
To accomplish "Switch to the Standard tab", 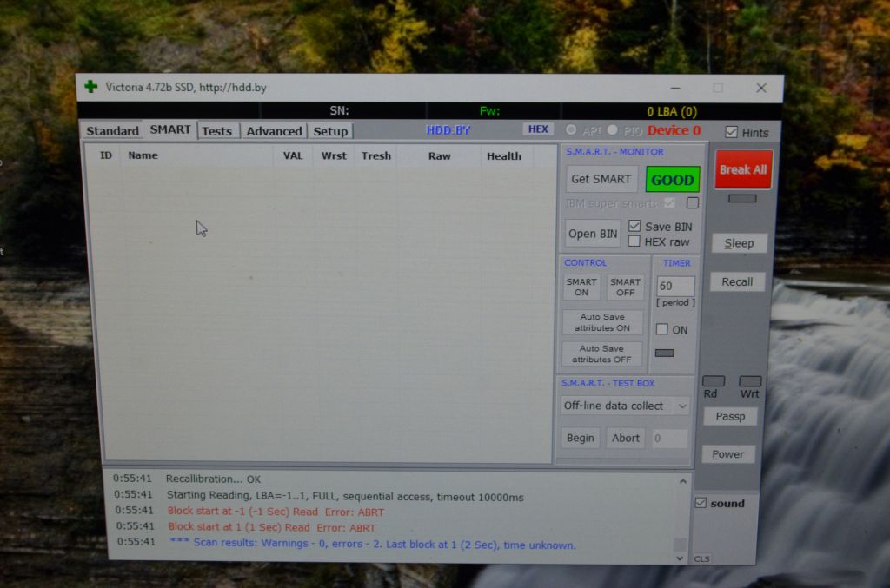I will click(112, 131).
